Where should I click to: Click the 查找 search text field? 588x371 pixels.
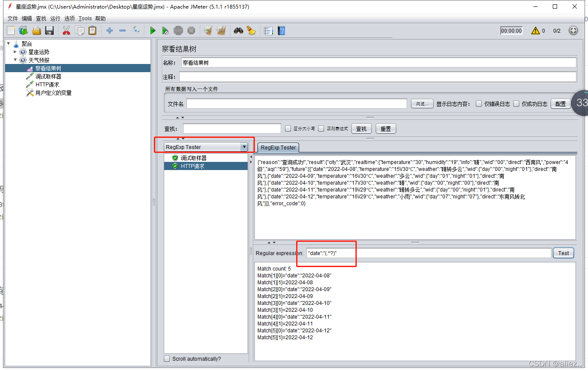232,129
